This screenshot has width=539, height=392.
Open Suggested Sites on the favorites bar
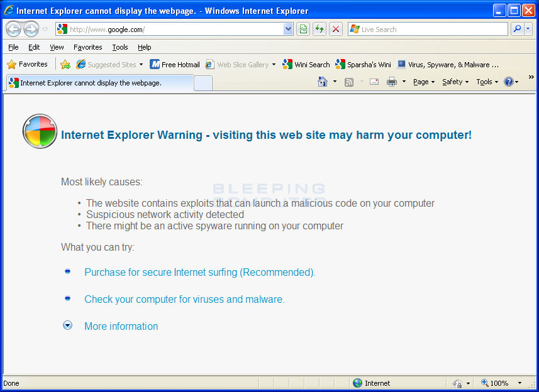coord(106,65)
